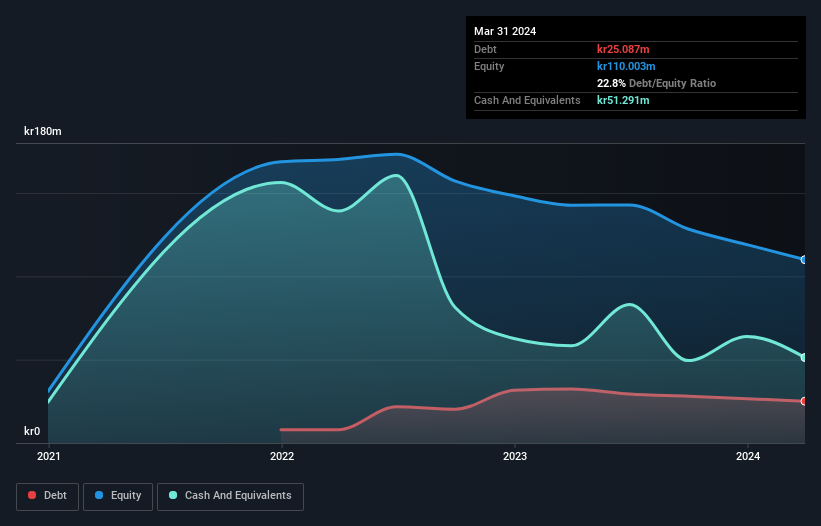Click the kr51.291m Cash value
The width and height of the screenshot is (821, 526).
tap(623, 100)
